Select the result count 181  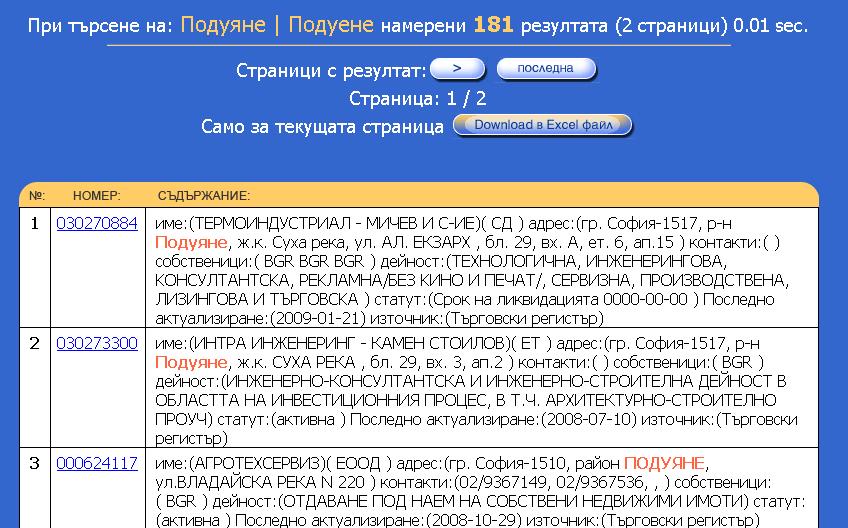[x=493, y=25]
